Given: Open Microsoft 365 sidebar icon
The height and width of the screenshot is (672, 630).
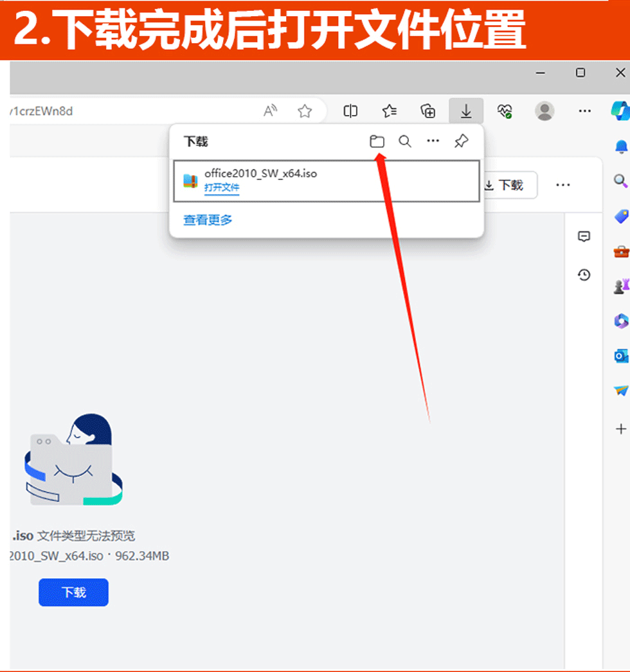Looking at the screenshot, I should coord(621,321).
